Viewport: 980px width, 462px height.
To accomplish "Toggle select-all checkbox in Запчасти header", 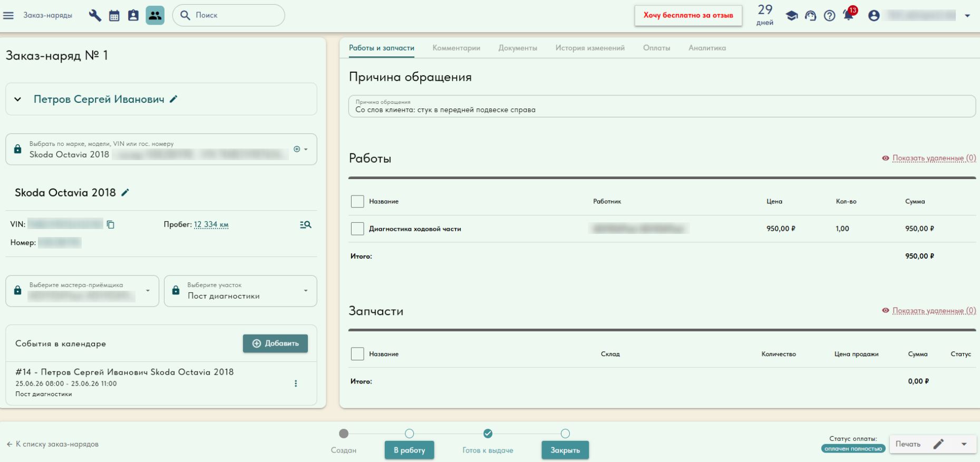I will (357, 354).
